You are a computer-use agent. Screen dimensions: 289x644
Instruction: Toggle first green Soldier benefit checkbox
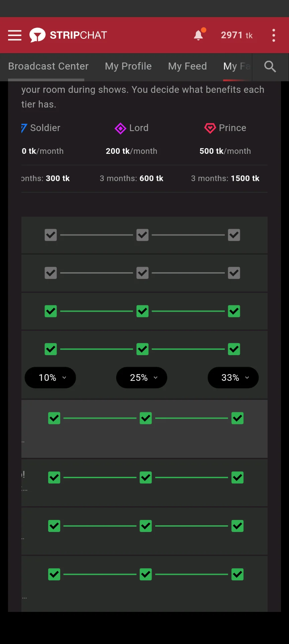51,311
